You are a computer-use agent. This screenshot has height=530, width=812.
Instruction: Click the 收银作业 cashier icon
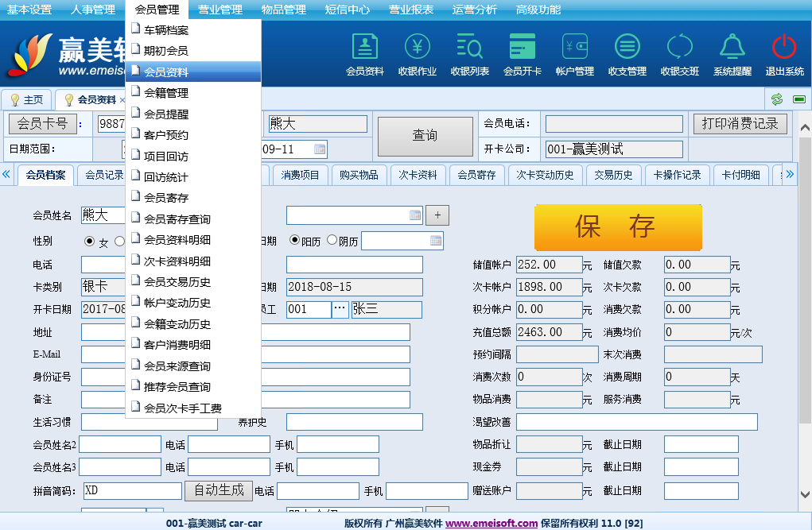(x=417, y=53)
